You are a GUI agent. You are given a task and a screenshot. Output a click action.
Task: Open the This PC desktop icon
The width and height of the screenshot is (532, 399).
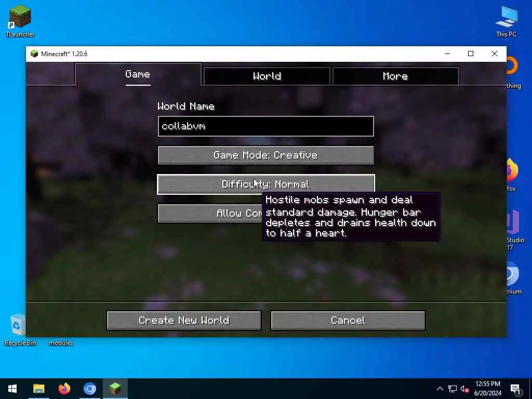pyautogui.click(x=506, y=21)
